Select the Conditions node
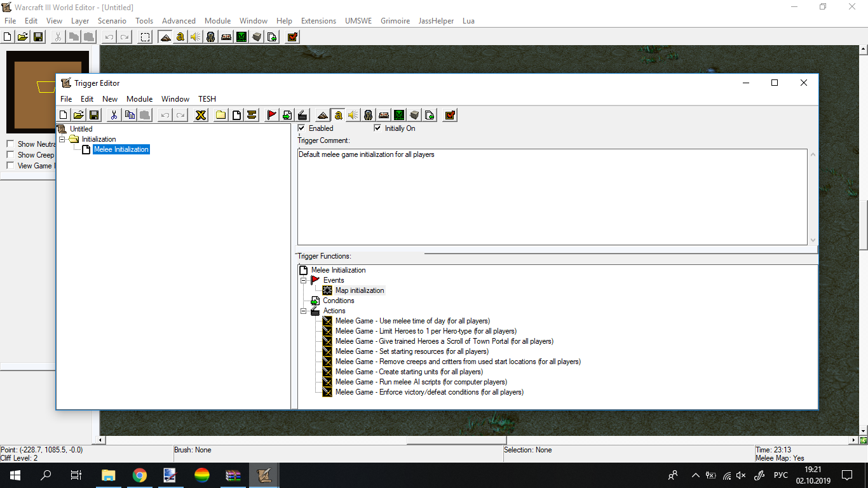Image resolution: width=868 pixels, height=488 pixels. tap(339, 301)
